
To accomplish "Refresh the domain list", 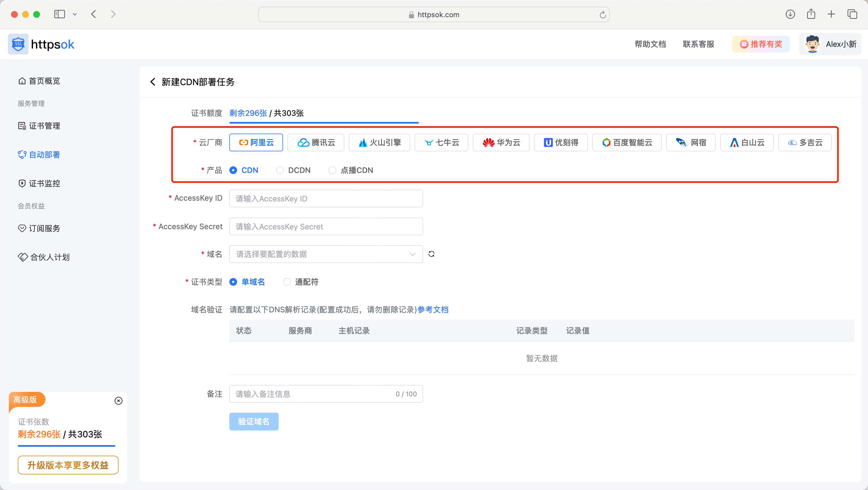I will [x=432, y=254].
